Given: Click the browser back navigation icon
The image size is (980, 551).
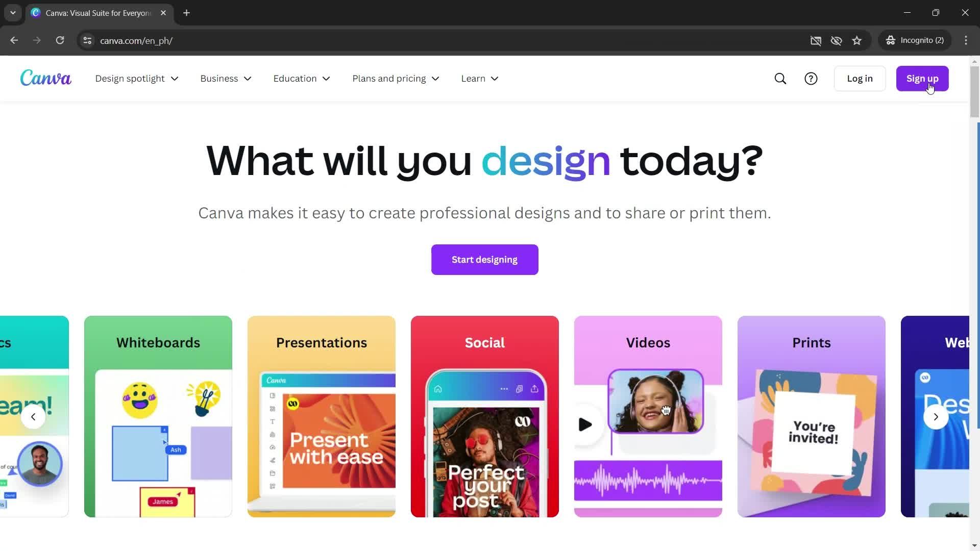Looking at the screenshot, I should [x=13, y=40].
